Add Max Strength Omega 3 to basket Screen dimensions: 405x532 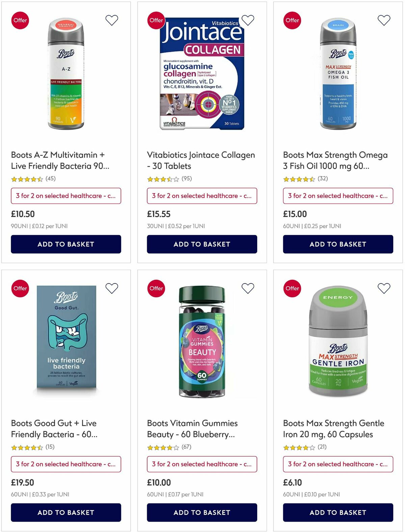pyautogui.click(x=337, y=244)
